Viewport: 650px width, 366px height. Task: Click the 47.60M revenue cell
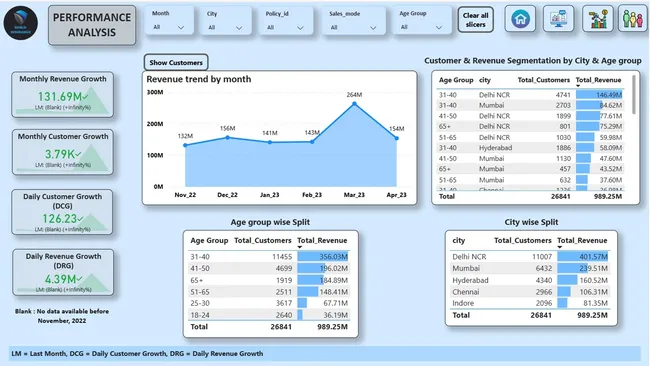[599, 158]
